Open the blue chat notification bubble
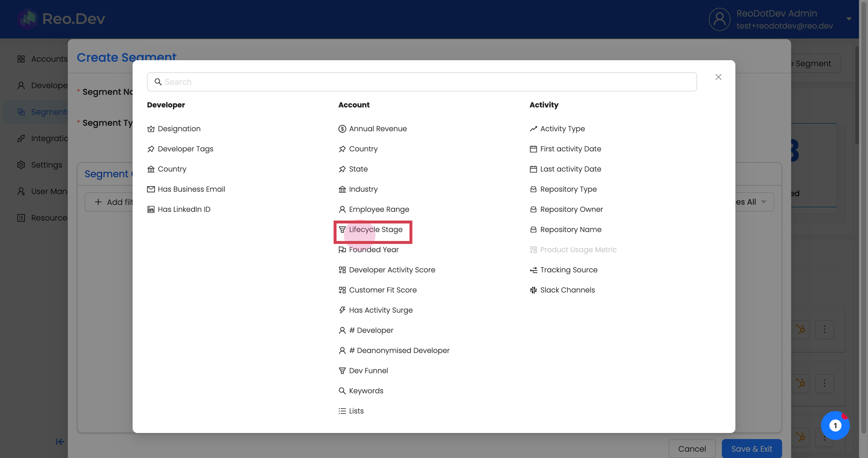The height and width of the screenshot is (458, 868). (835, 426)
